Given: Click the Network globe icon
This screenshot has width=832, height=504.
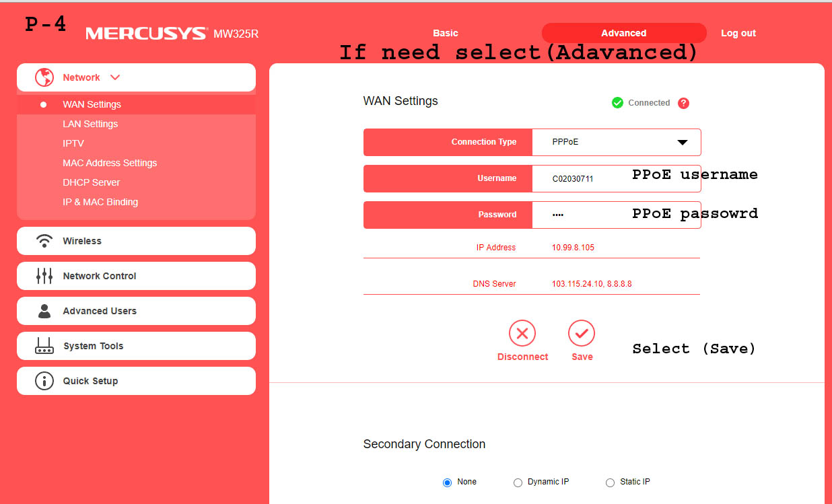Looking at the screenshot, I should tap(44, 77).
